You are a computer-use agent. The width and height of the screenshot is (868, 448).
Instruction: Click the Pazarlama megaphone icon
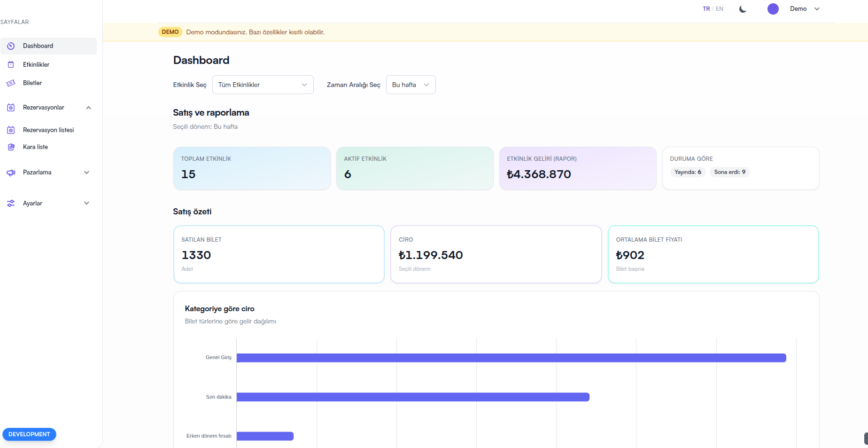pos(11,173)
